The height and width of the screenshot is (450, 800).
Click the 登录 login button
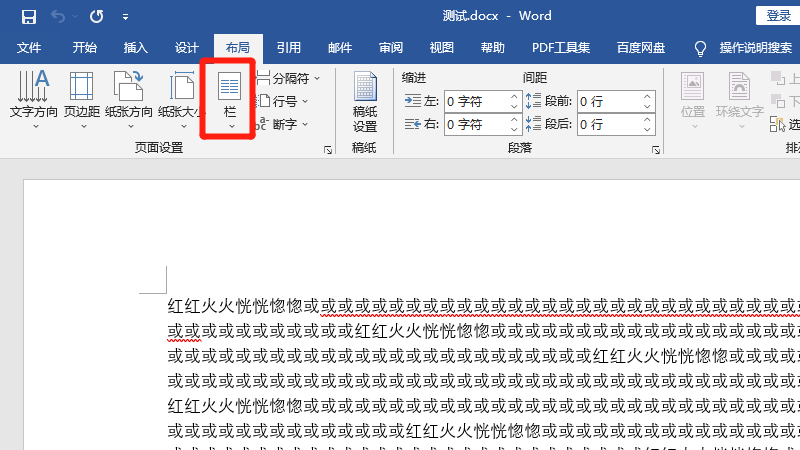pyautogui.click(x=778, y=15)
